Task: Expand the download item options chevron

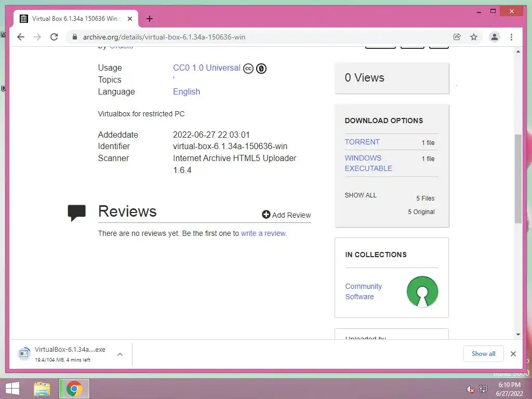Action: [x=120, y=354]
